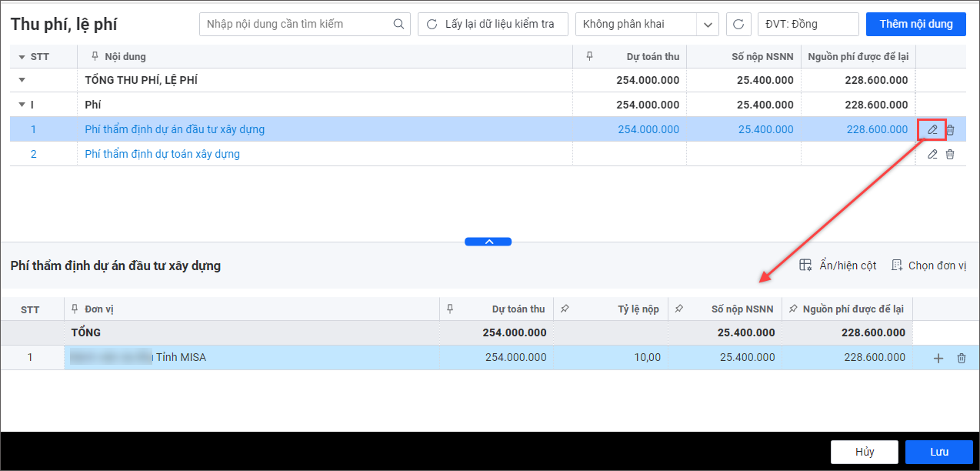980x471 pixels.
Task: Collapse the 'TỔNG THU PHÍ, LỆ PHÍ' row
Action: click(22, 80)
